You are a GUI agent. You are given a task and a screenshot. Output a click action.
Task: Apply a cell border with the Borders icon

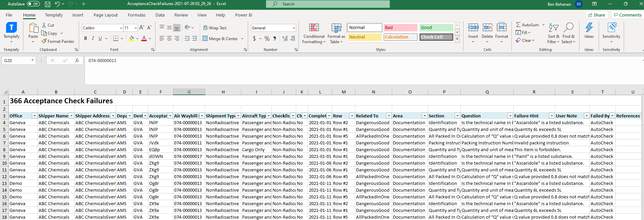pyautogui.click(x=116, y=38)
